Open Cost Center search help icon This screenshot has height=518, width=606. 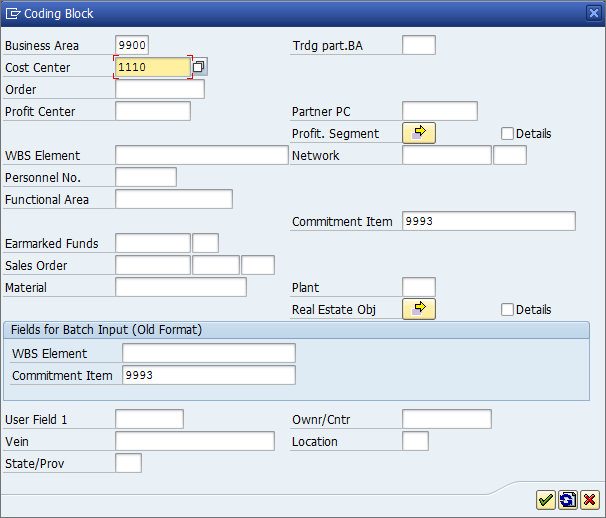(199, 67)
